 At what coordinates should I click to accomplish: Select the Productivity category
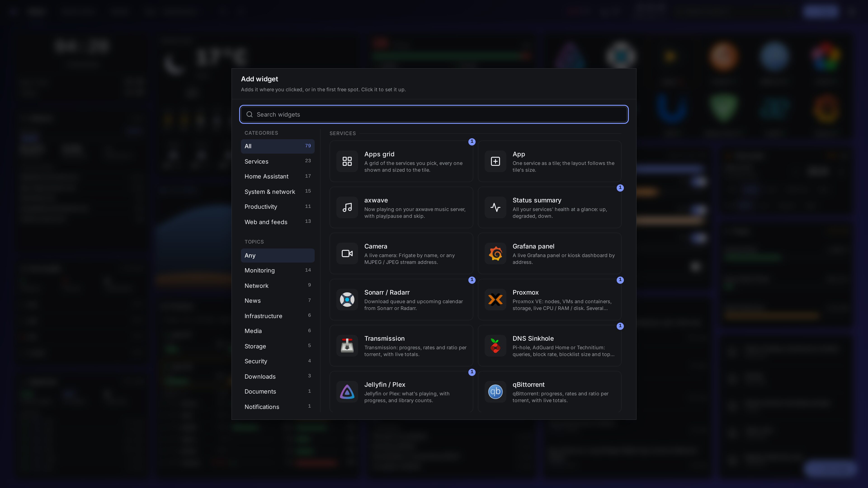point(278,207)
